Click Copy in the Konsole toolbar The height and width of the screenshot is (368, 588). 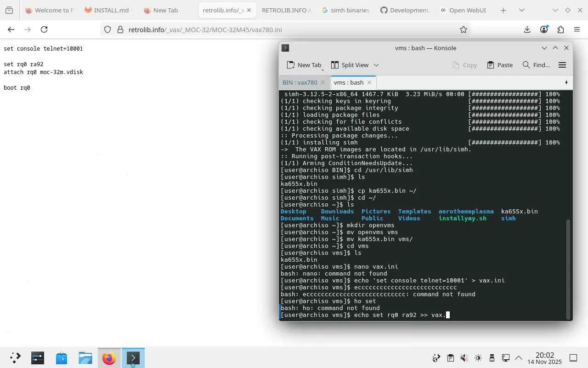click(x=465, y=65)
